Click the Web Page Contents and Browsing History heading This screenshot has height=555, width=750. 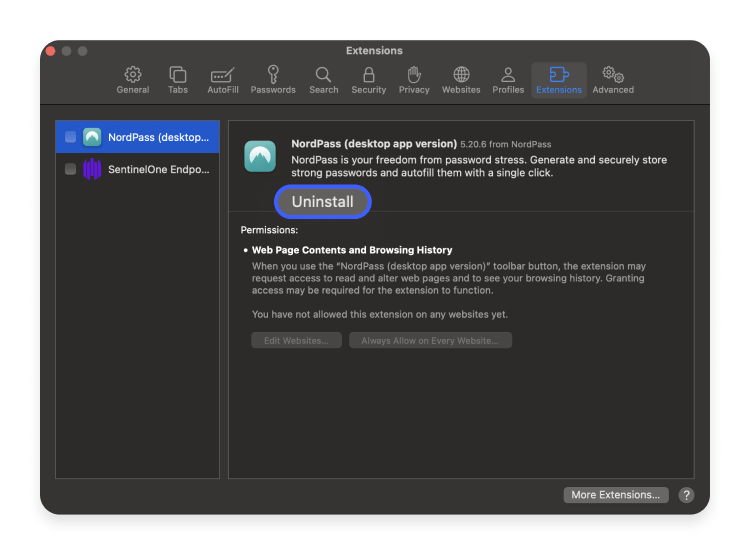[x=352, y=250]
